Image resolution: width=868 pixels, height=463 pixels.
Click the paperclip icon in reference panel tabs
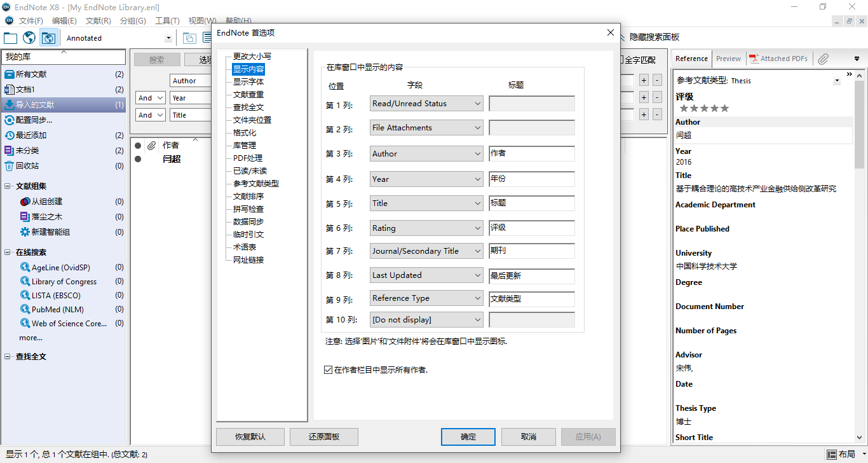823,59
